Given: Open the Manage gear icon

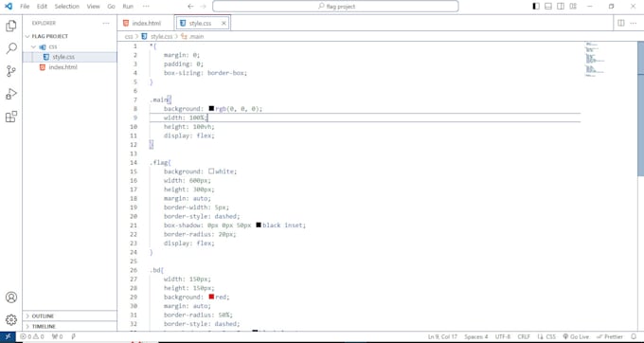Looking at the screenshot, I should pos(11,319).
